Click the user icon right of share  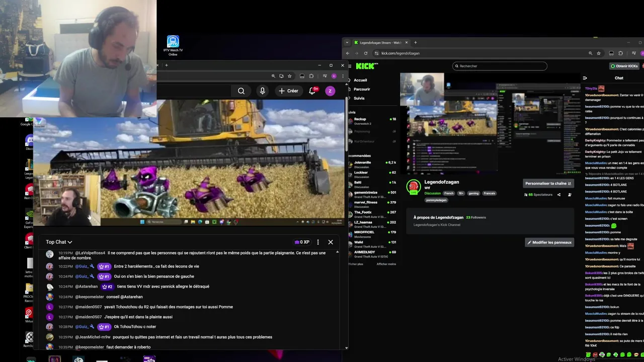[x=570, y=195]
